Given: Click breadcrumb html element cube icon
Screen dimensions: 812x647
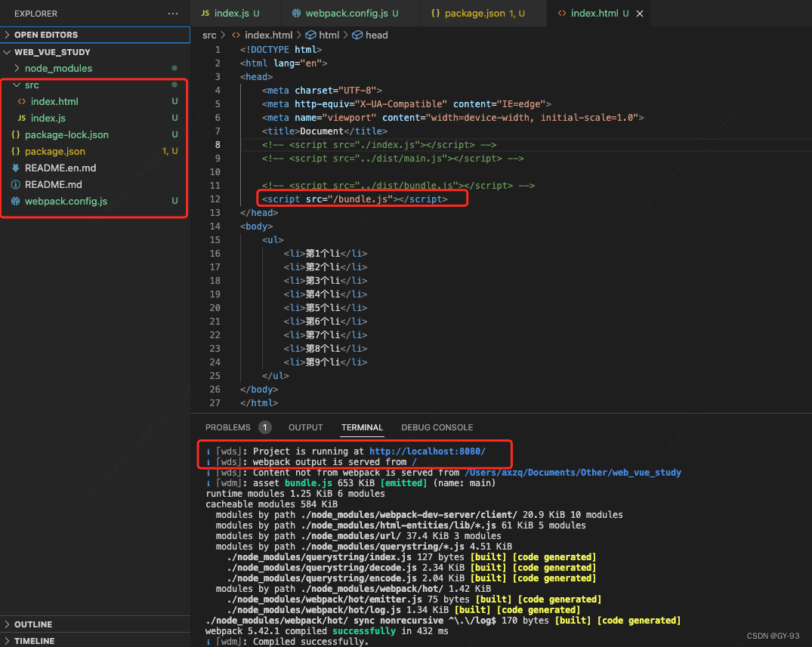Looking at the screenshot, I should (x=310, y=35).
